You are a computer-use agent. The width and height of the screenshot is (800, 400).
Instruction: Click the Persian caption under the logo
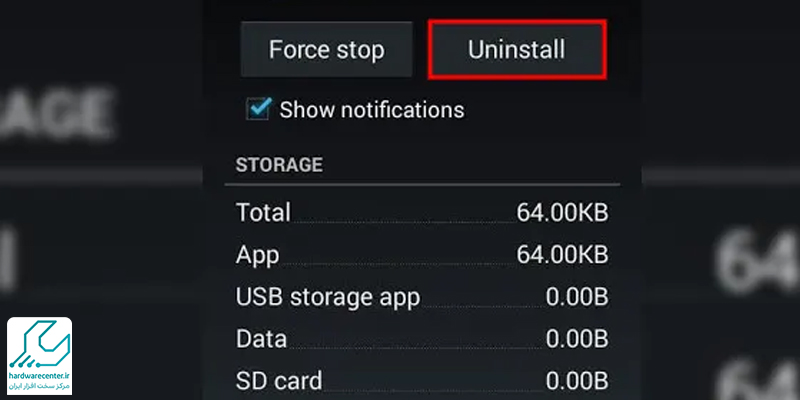40,387
